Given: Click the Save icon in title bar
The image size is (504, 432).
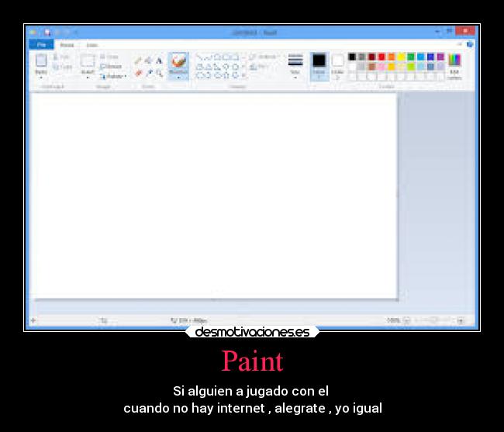Looking at the screenshot, I should (x=47, y=32).
